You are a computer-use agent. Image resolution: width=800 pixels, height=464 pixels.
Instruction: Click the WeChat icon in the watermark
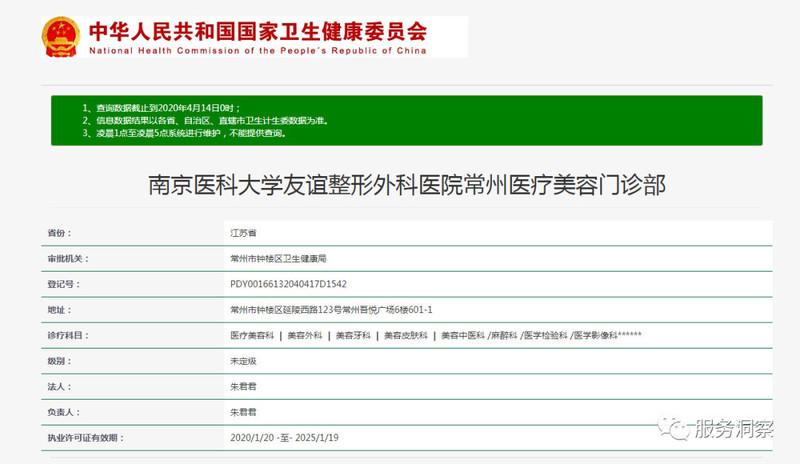pos(680,429)
